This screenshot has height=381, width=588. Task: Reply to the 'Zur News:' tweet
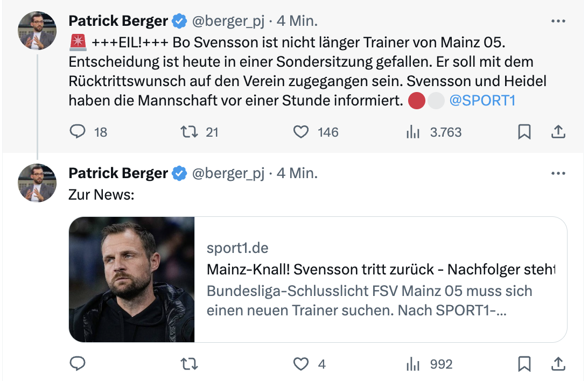click(79, 364)
